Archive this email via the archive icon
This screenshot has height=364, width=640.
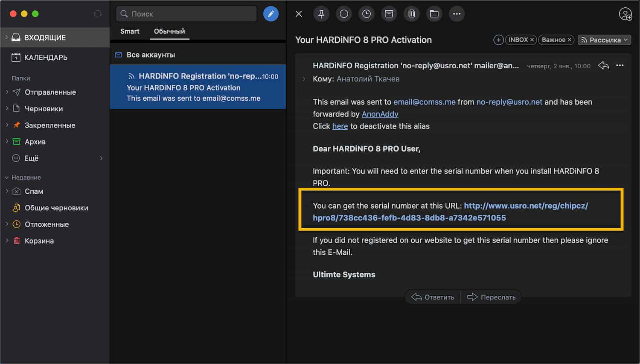389,14
